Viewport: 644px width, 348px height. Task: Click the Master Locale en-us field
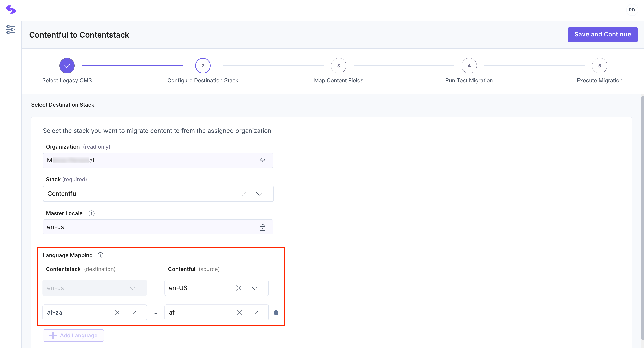click(x=158, y=227)
